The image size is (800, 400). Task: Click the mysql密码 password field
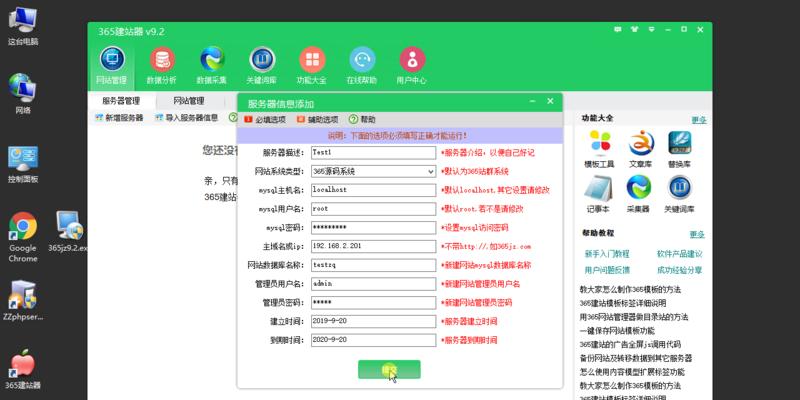(373, 228)
